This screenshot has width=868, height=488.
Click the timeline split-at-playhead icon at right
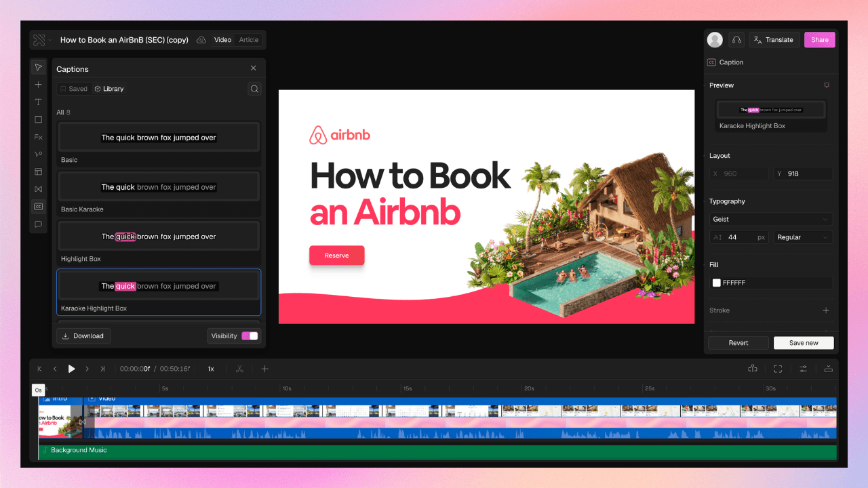(x=753, y=369)
